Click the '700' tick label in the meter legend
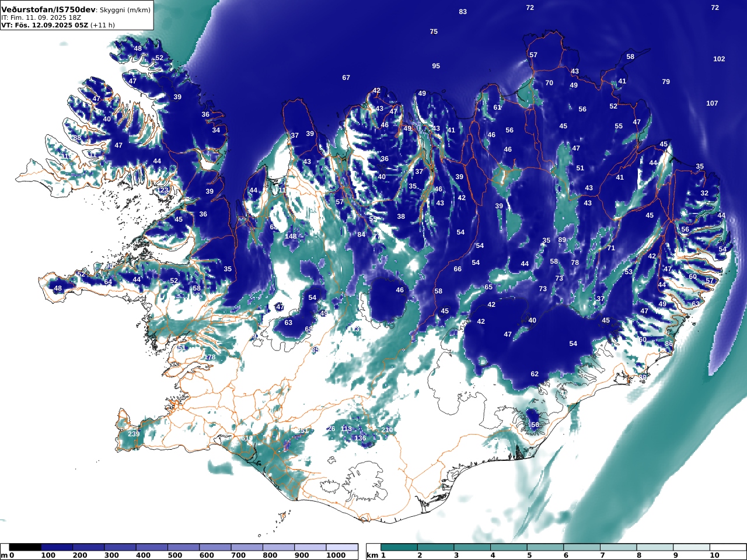This screenshot has width=747, height=560. [x=238, y=555]
